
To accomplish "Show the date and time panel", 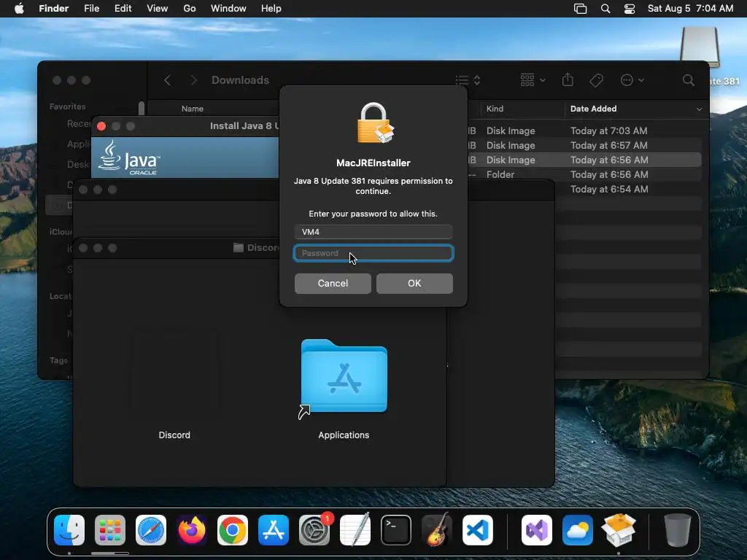I will [690, 9].
